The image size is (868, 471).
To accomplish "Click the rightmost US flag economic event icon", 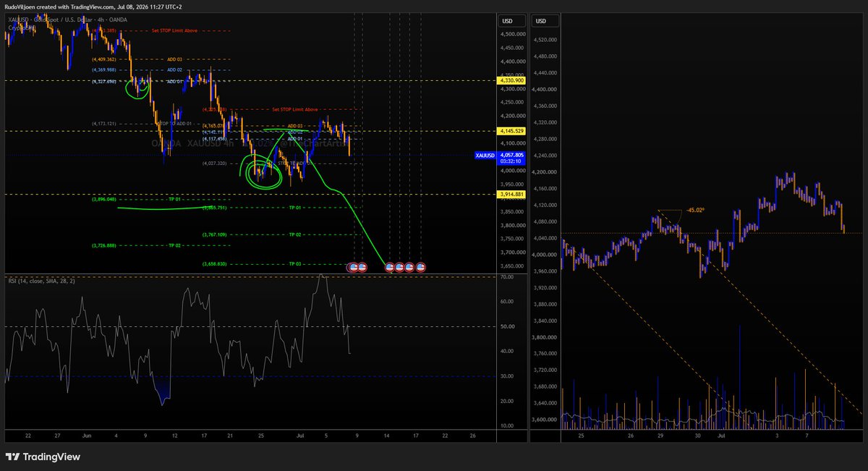I will pos(420,267).
